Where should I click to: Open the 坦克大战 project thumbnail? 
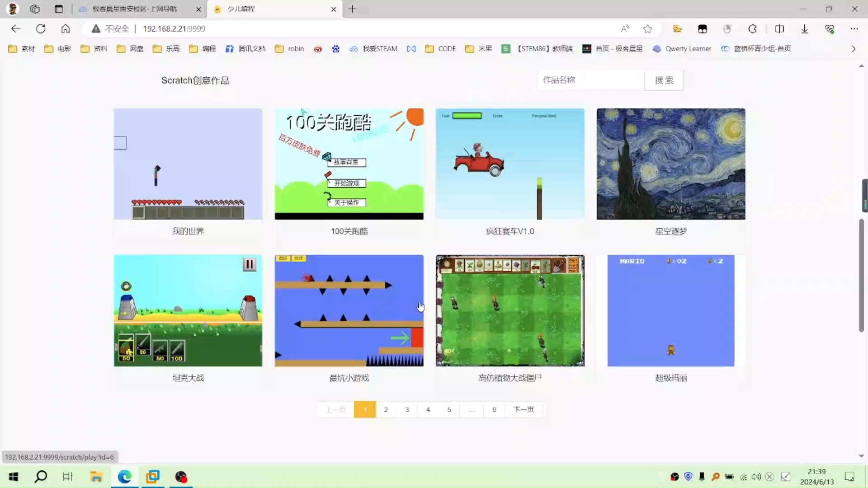click(x=188, y=310)
